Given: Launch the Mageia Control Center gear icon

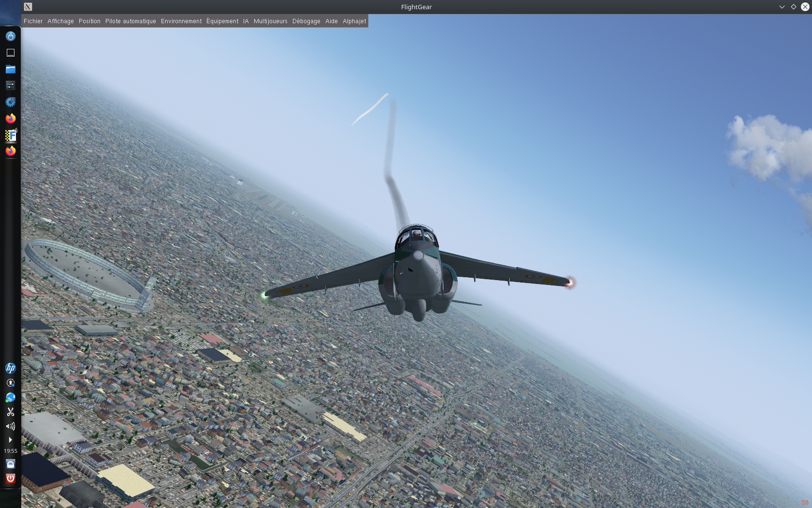Looking at the screenshot, I should [10, 102].
